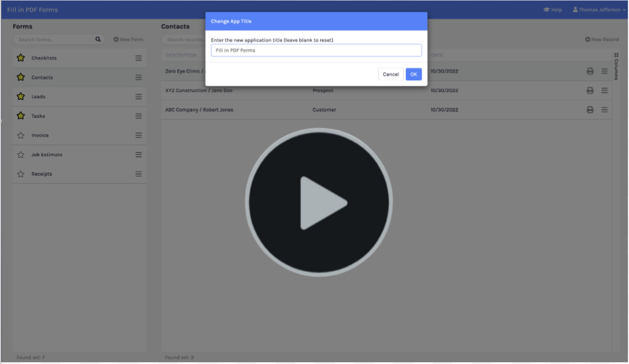Open hamburger menu for Leads form
The height and width of the screenshot is (364, 629).
pos(139,97)
